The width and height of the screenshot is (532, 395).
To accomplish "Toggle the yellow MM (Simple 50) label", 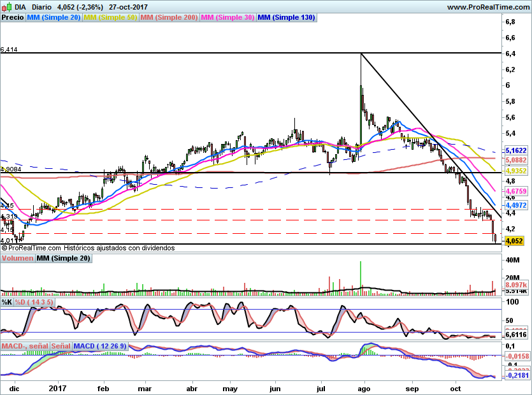I will [x=110, y=18].
